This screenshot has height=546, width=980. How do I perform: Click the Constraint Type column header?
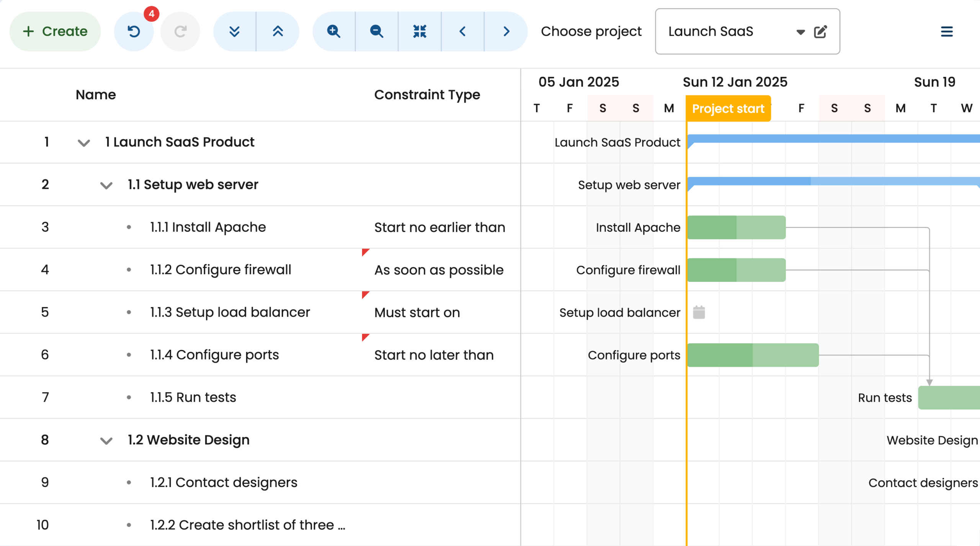coord(427,95)
